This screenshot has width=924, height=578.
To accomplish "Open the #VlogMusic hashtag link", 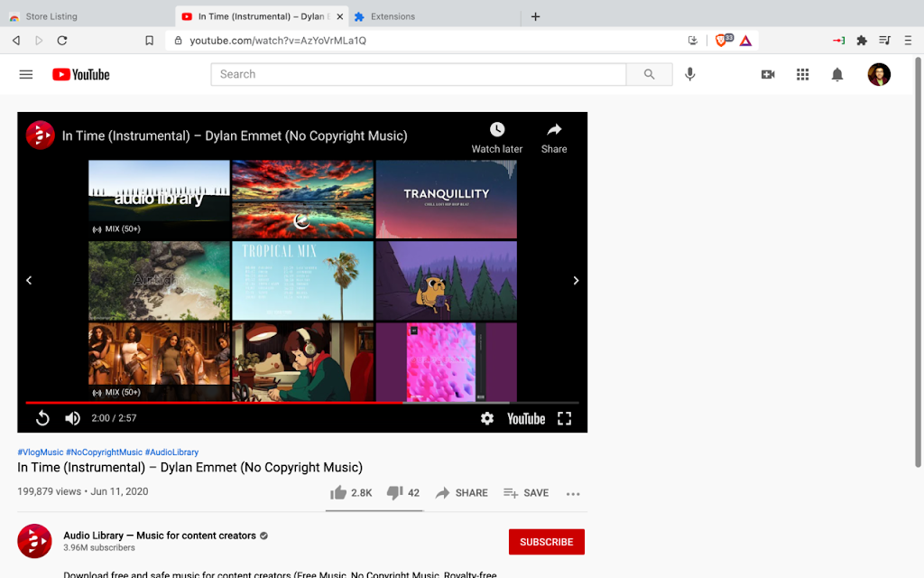I will 40,452.
